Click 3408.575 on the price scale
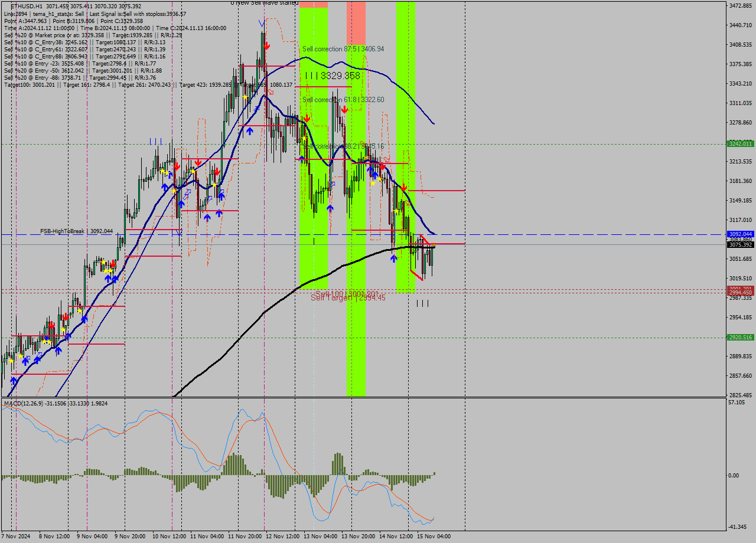 coord(741,44)
